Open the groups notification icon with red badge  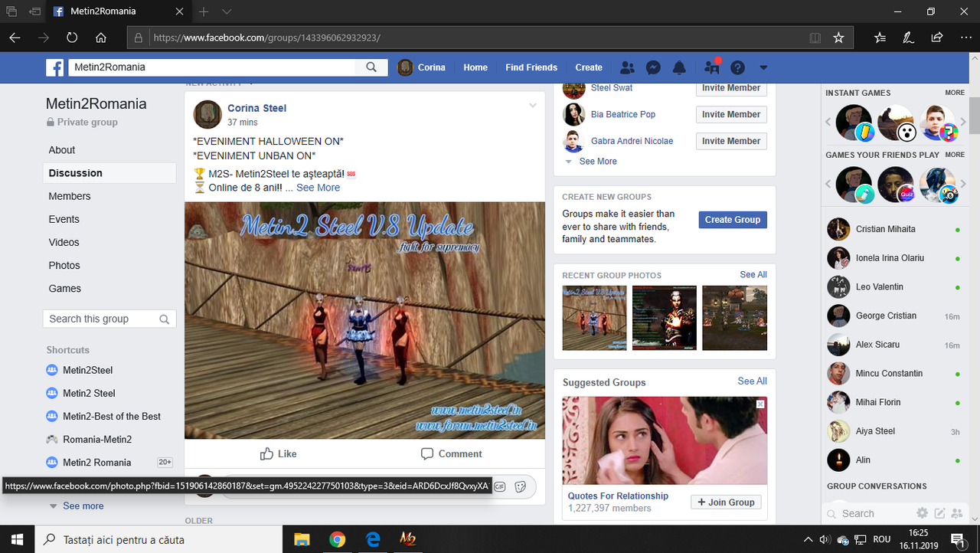pos(712,67)
